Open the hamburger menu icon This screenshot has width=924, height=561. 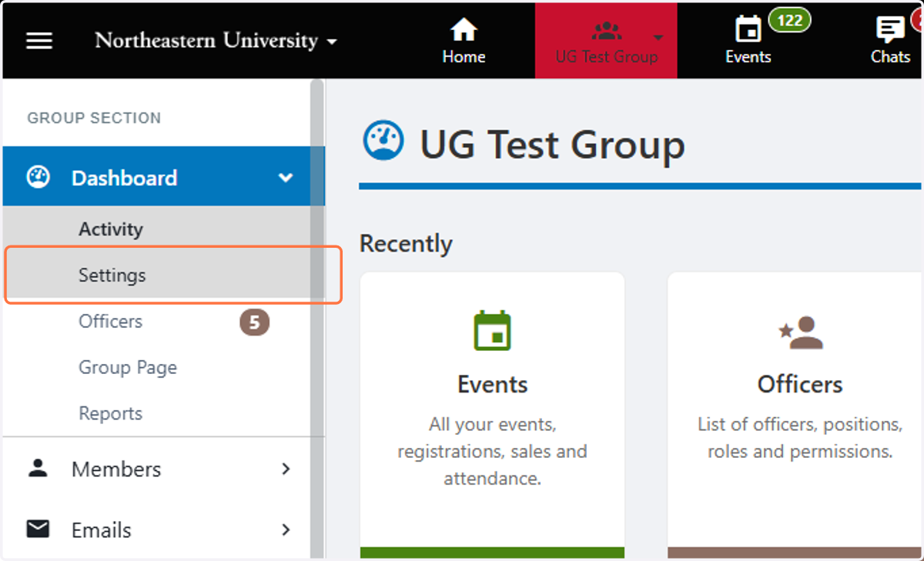[x=39, y=40]
